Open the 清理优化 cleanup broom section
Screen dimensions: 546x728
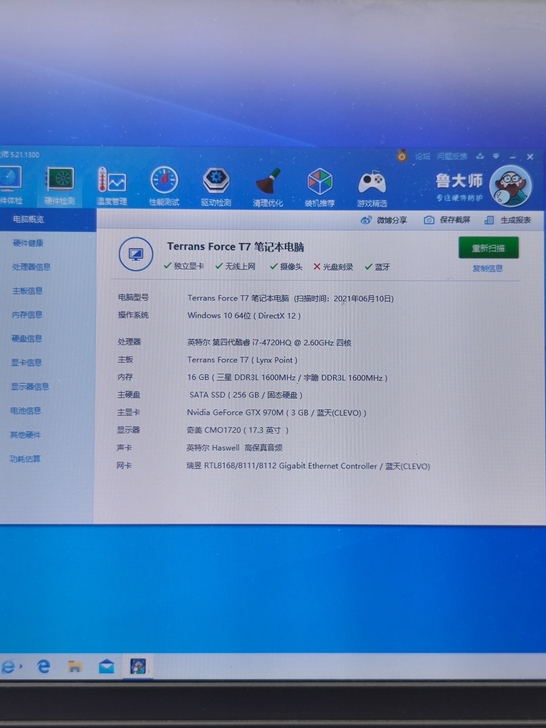point(268,187)
